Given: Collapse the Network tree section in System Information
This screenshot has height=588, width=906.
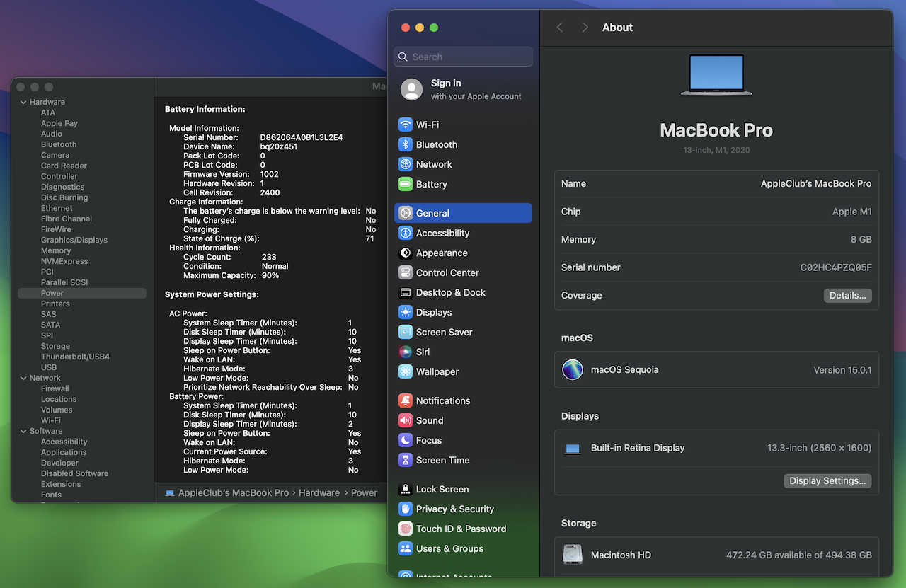Looking at the screenshot, I should click(x=23, y=378).
